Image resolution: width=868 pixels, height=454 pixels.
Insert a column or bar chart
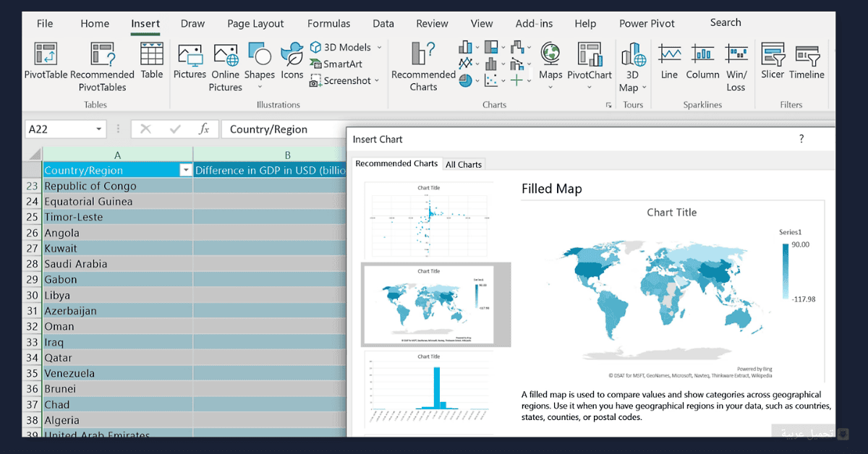tap(464, 47)
